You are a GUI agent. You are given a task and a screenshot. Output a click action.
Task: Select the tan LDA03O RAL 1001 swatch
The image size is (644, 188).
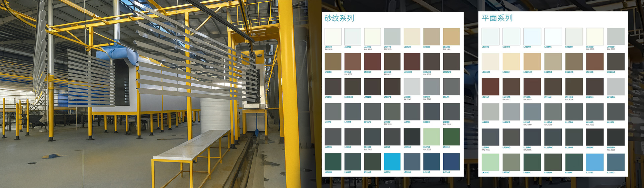451,37
